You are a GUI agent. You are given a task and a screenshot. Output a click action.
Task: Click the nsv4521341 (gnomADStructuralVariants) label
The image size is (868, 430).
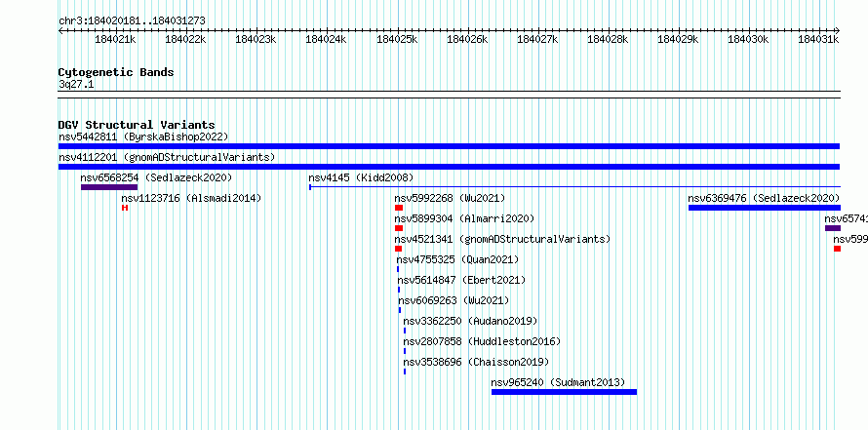pos(502,239)
